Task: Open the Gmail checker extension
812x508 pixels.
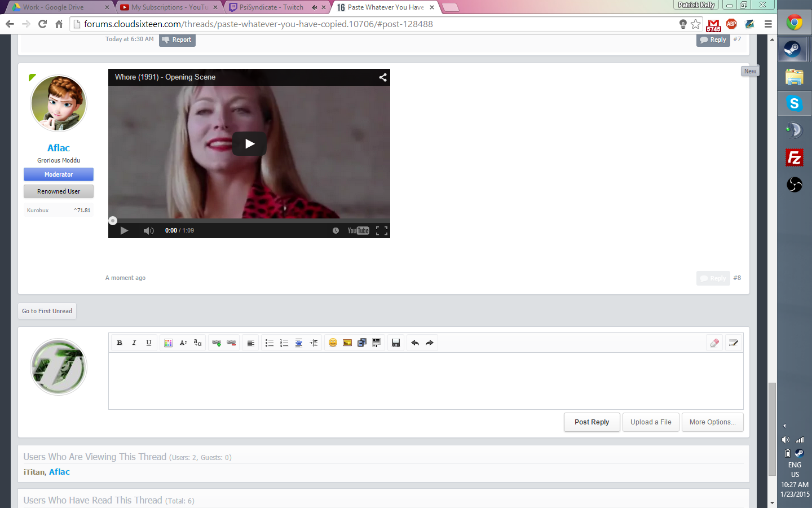Action: (713, 25)
